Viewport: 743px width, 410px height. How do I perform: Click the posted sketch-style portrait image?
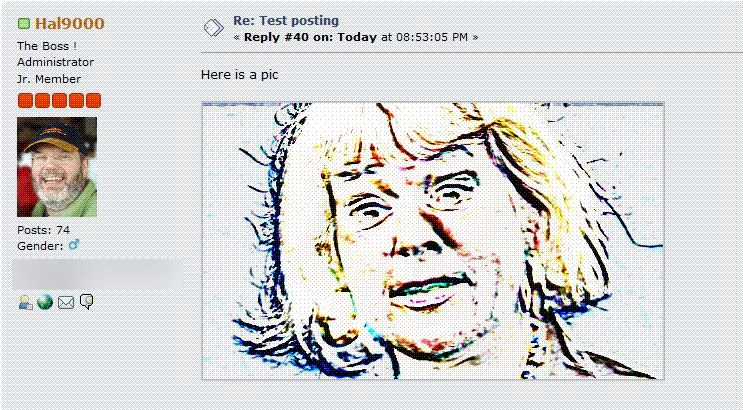[433, 241]
